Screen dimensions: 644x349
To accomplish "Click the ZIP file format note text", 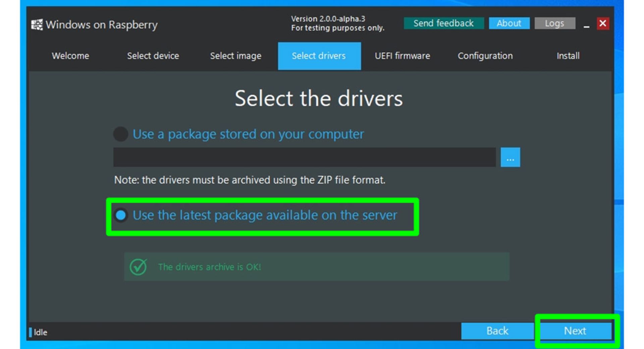I will pos(250,180).
